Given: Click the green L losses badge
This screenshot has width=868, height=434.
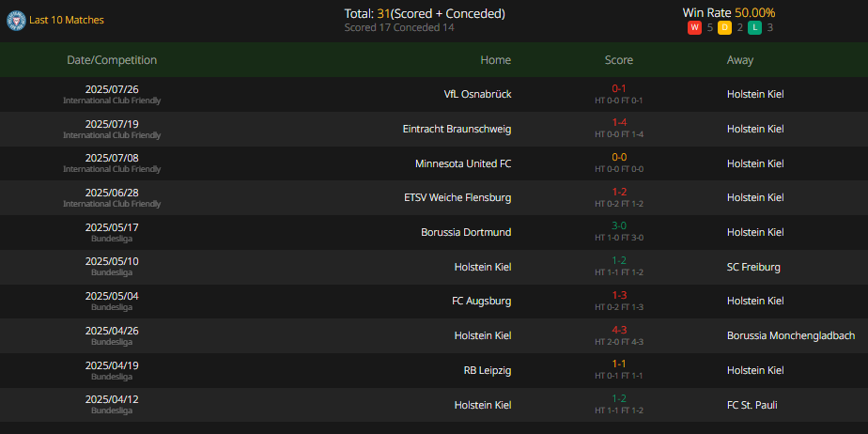Looking at the screenshot, I should tap(754, 27).
